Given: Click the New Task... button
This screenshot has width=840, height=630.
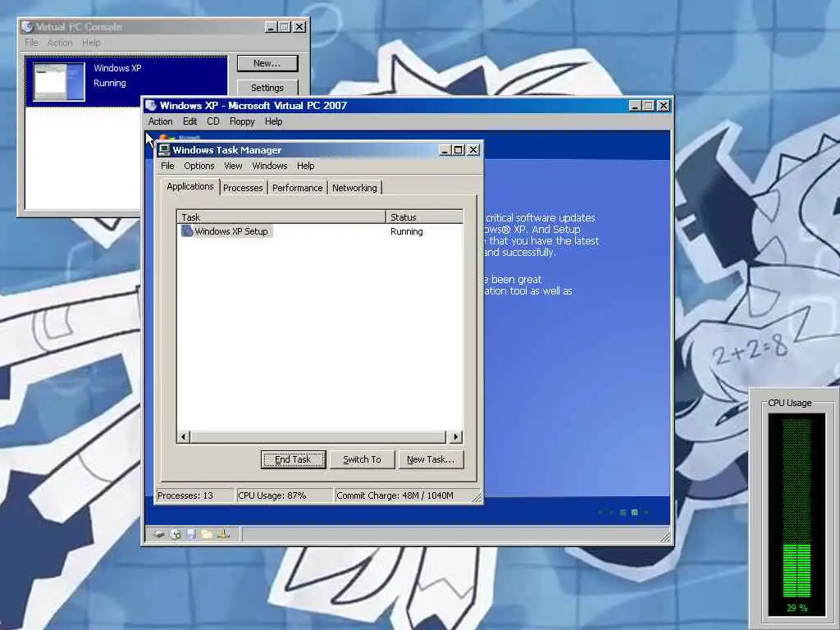Looking at the screenshot, I should 431,459.
